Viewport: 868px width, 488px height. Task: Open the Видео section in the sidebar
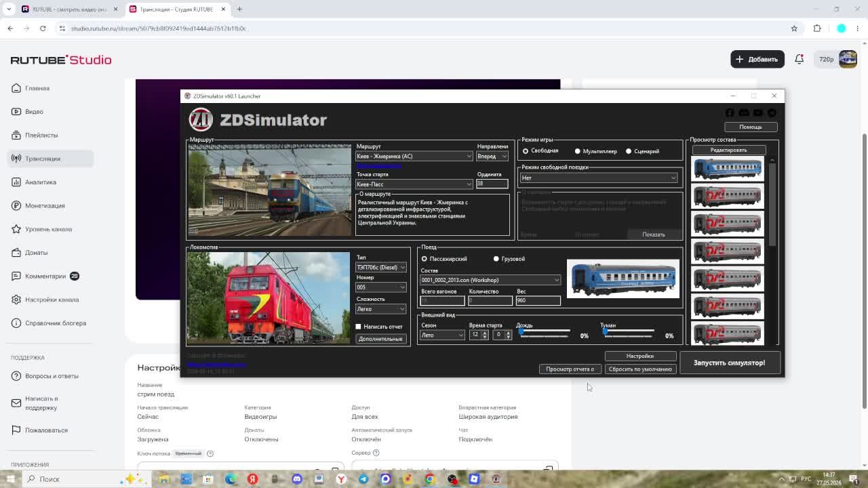[34, 112]
